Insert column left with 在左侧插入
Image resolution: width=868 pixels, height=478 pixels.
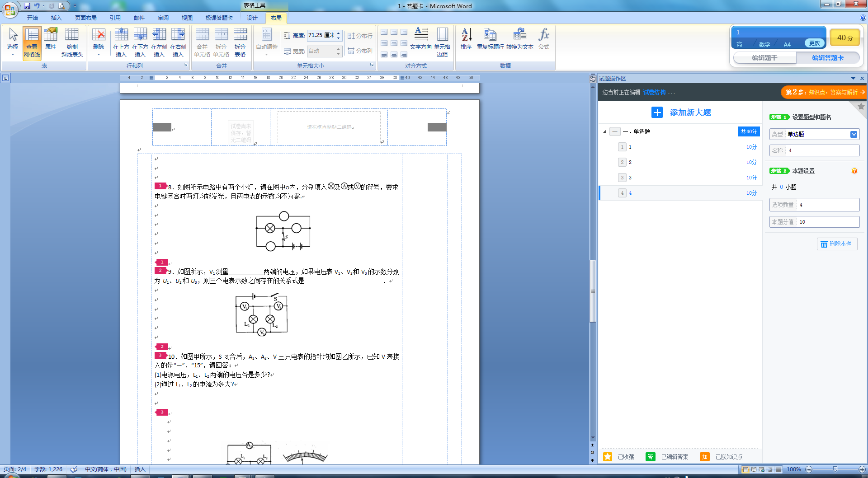(159, 42)
